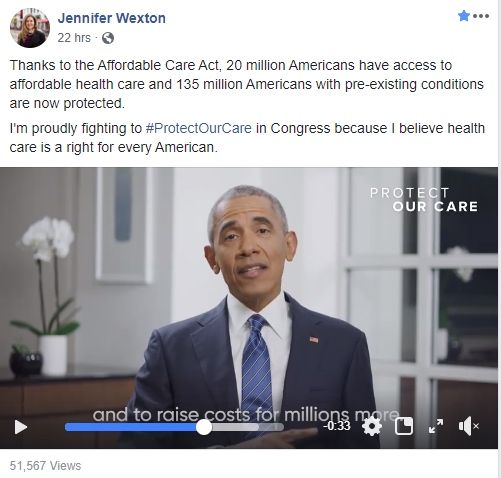The image size is (501, 478).
Task: Open Jennifer Wexton's profile picture
Action: click(30, 28)
